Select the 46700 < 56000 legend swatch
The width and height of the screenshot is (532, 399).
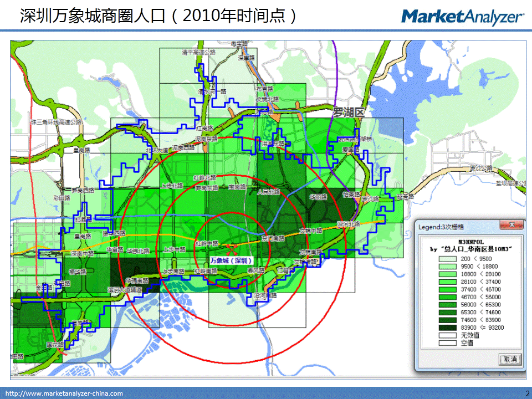click(x=449, y=297)
